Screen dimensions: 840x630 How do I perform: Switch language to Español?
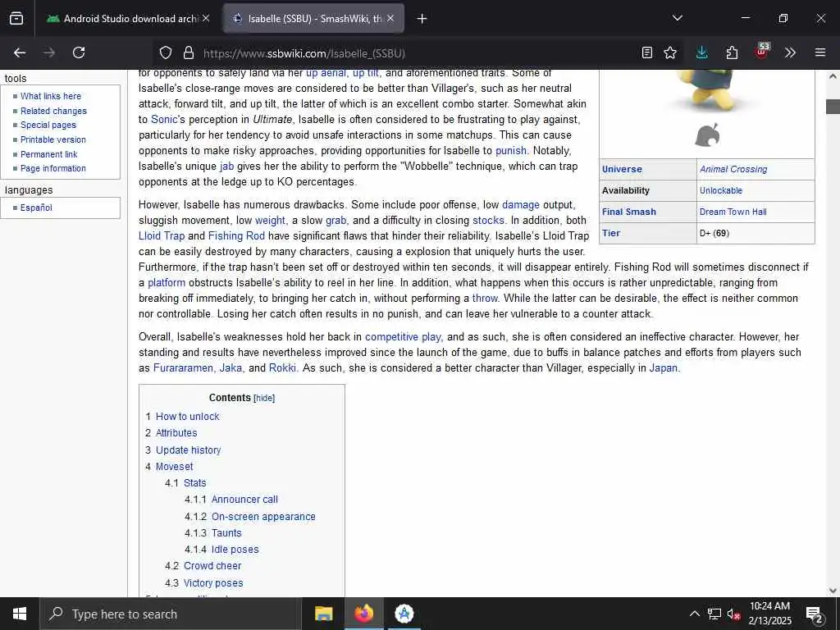(36, 208)
